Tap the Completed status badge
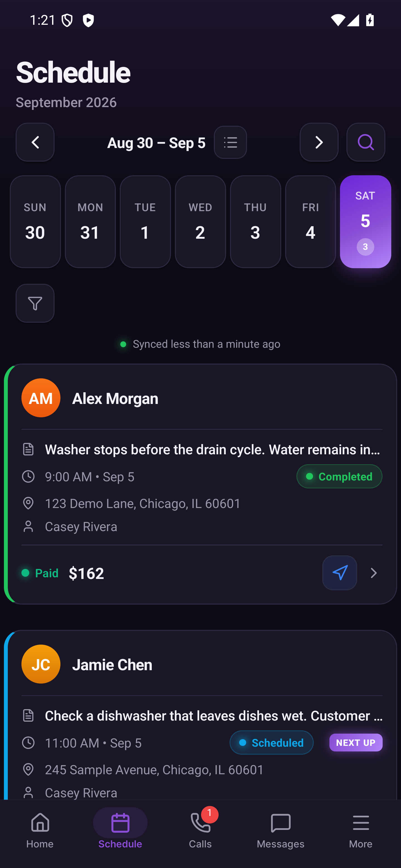Screen dimensions: 401x868 click(x=339, y=476)
